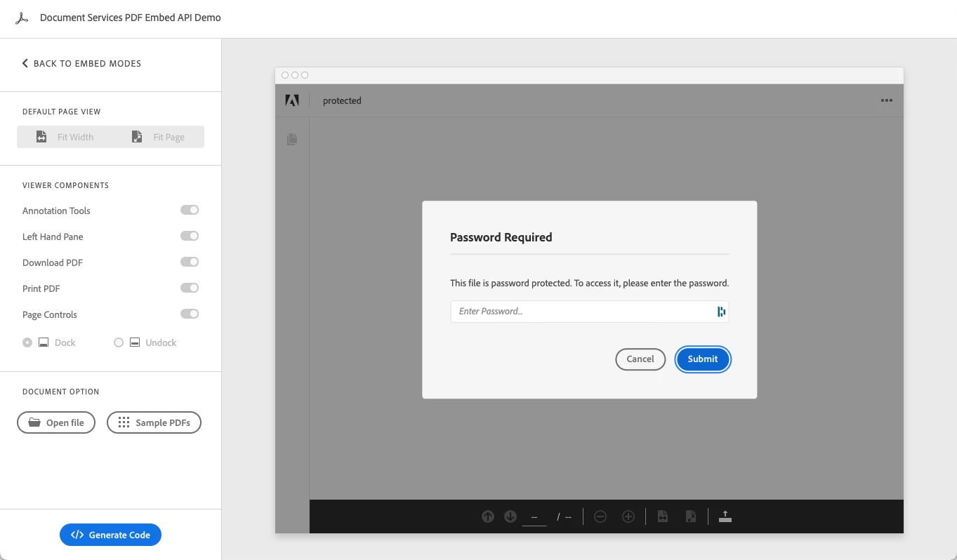Click the "DEFAULT PAGE VIEW" section label
Viewport: 957px width, 560px height.
(x=62, y=112)
